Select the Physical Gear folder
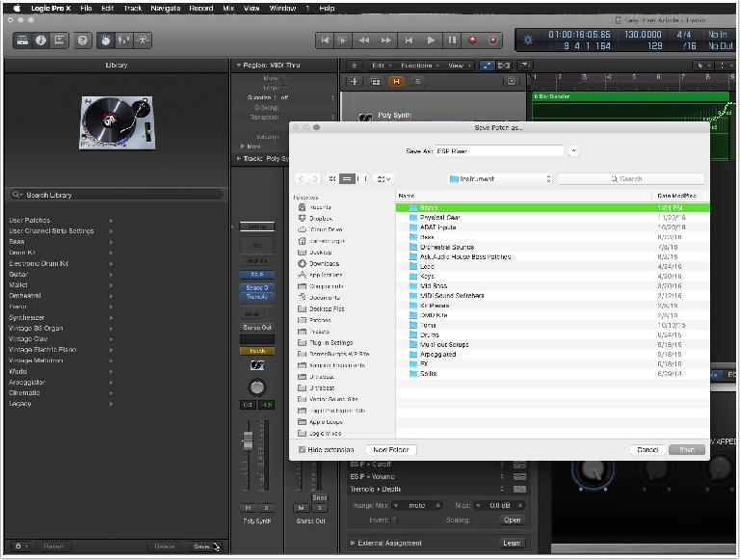Image resolution: width=740 pixels, height=560 pixels. coord(552,217)
